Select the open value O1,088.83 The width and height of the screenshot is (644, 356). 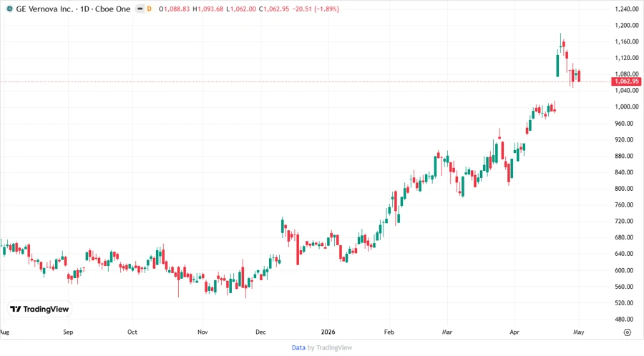tap(174, 9)
